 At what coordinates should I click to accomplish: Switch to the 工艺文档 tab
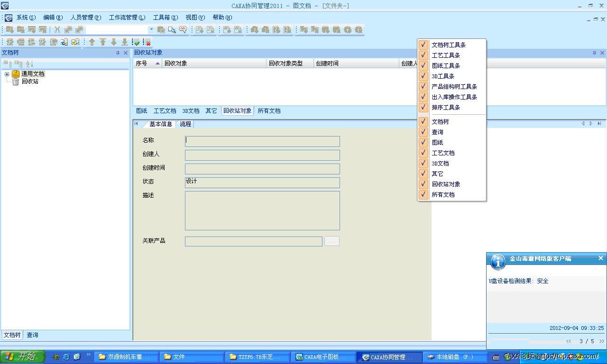(165, 111)
